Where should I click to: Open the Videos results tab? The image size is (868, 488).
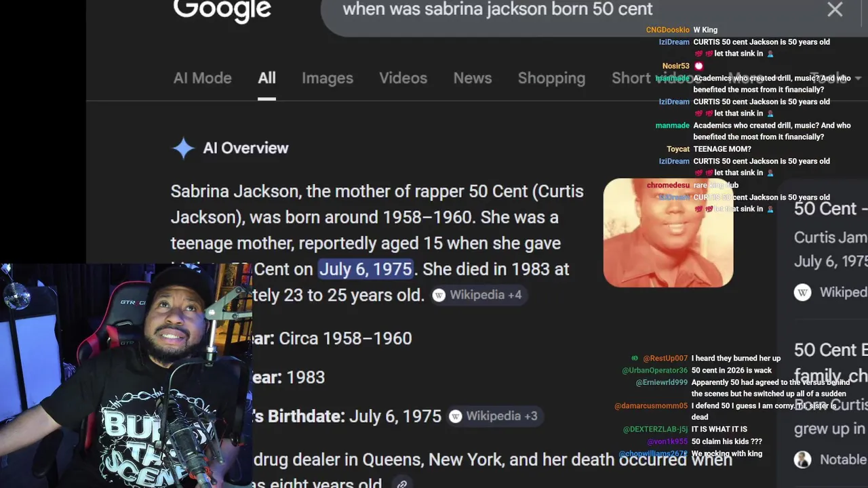403,78
